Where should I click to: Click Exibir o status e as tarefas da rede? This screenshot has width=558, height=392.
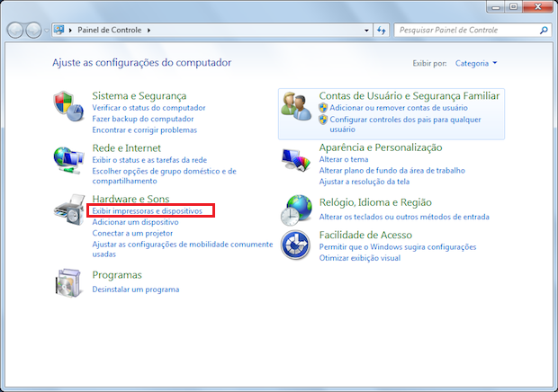pos(149,160)
